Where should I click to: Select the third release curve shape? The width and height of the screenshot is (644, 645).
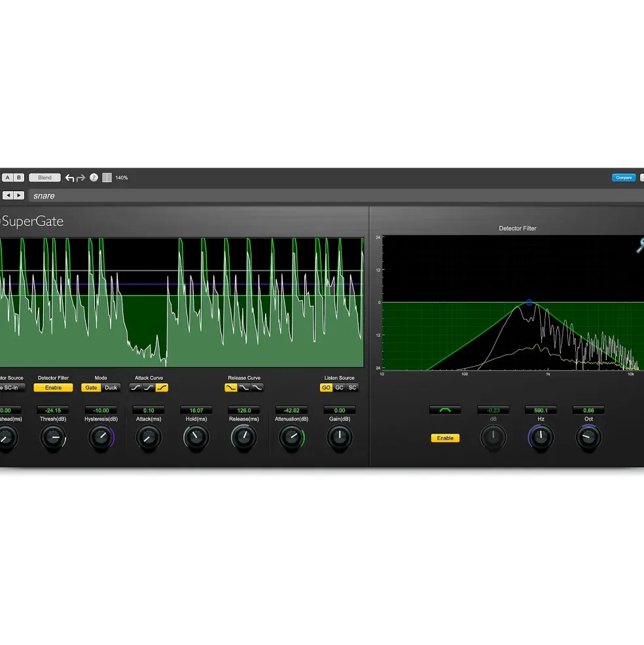pos(257,388)
